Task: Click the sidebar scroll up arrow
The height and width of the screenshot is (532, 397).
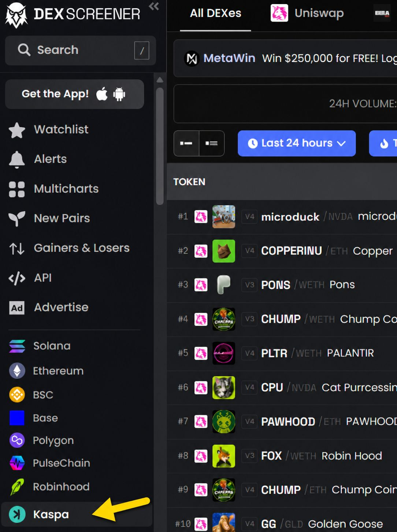Action: [160, 80]
